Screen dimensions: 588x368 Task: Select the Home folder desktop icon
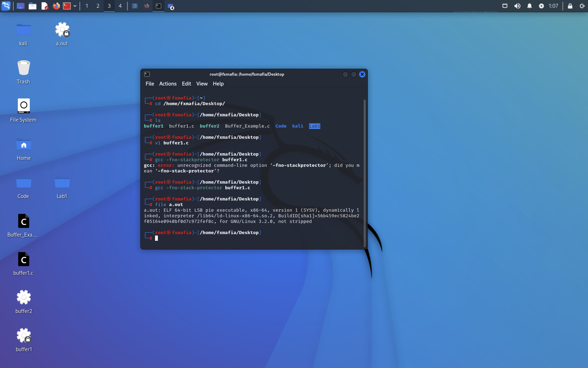(x=24, y=149)
